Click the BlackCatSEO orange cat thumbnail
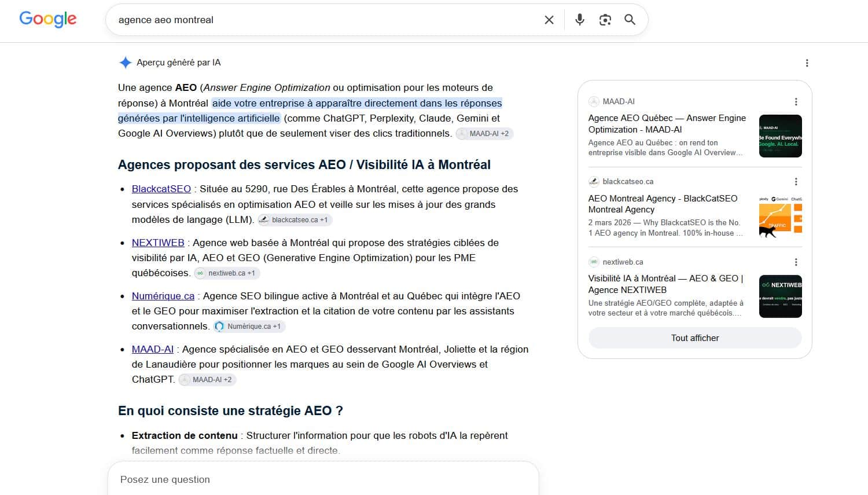The width and height of the screenshot is (868, 495). pyautogui.click(x=781, y=217)
